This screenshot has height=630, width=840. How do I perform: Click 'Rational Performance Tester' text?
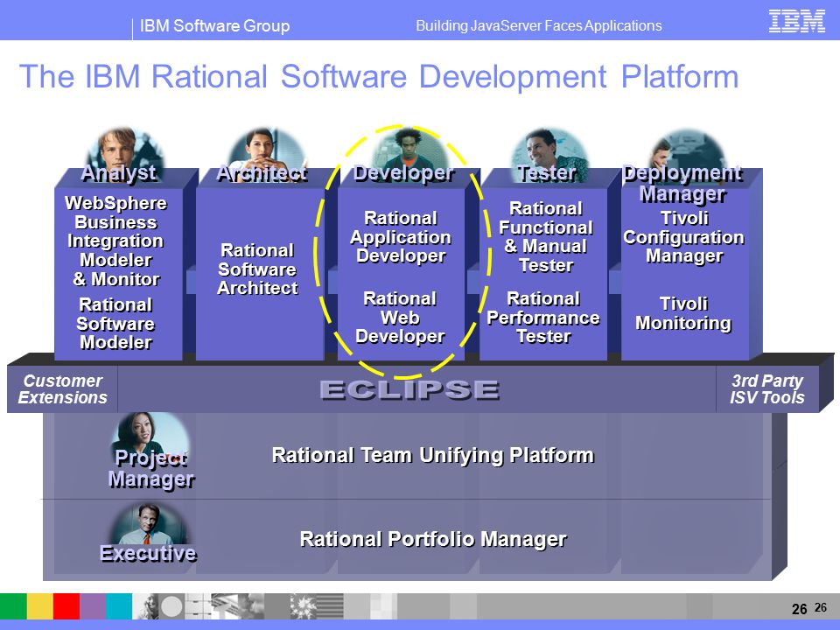(x=543, y=318)
